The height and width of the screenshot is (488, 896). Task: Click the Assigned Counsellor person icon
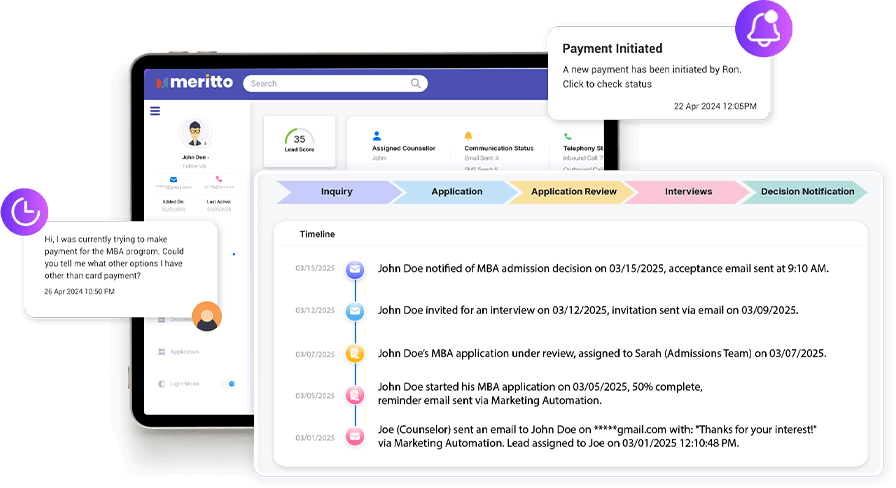point(377,136)
